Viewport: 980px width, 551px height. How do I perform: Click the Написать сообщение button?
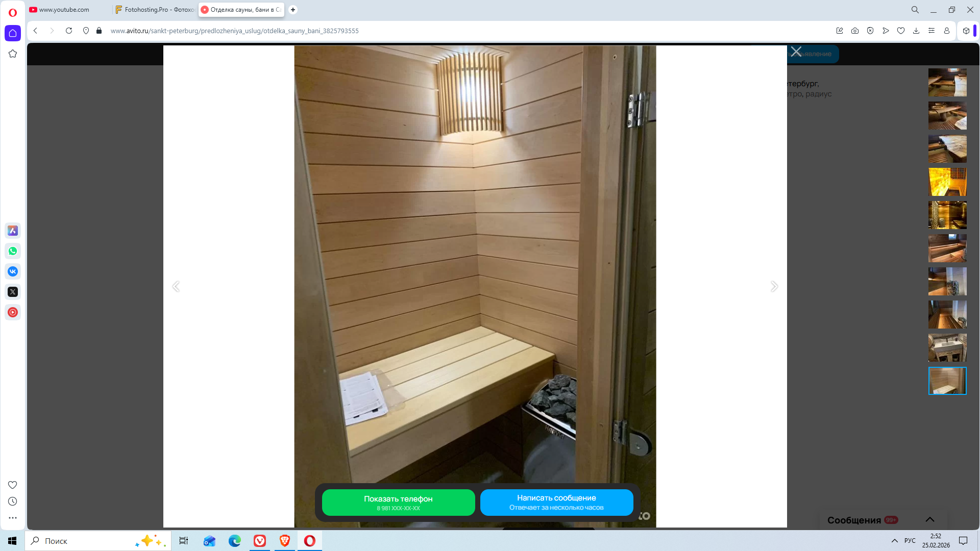coord(556,502)
